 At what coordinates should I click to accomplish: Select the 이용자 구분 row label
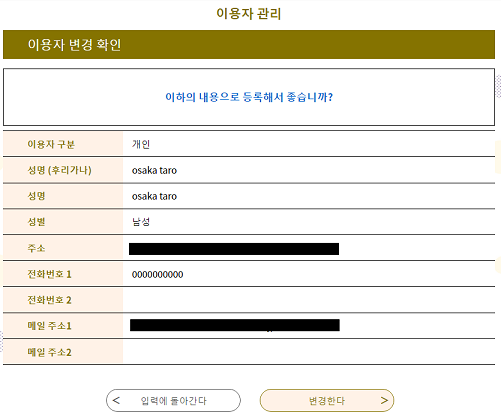(x=51, y=144)
